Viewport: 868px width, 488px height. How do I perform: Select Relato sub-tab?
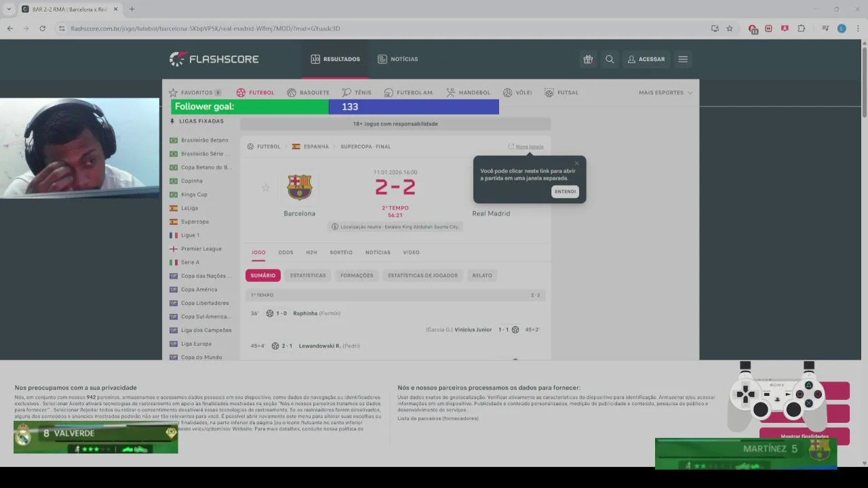tap(482, 275)
